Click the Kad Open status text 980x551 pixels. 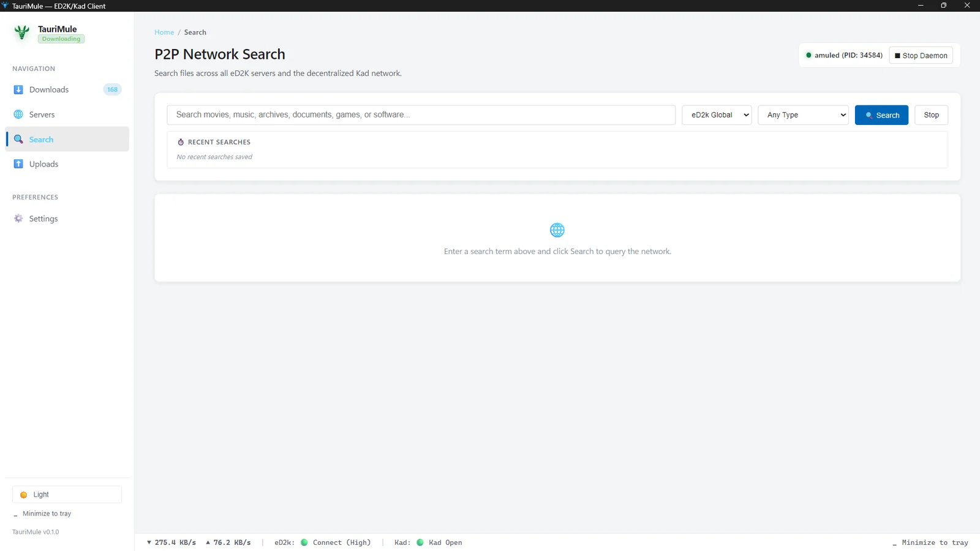click(x=445, y=542)
